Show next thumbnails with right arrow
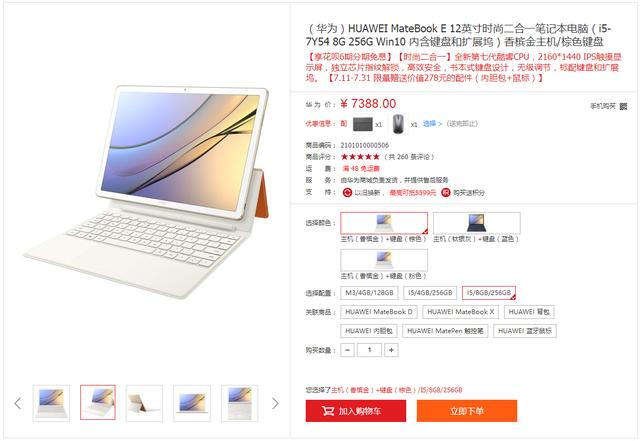This screenshot has width=640, height=441. [276, 403]
